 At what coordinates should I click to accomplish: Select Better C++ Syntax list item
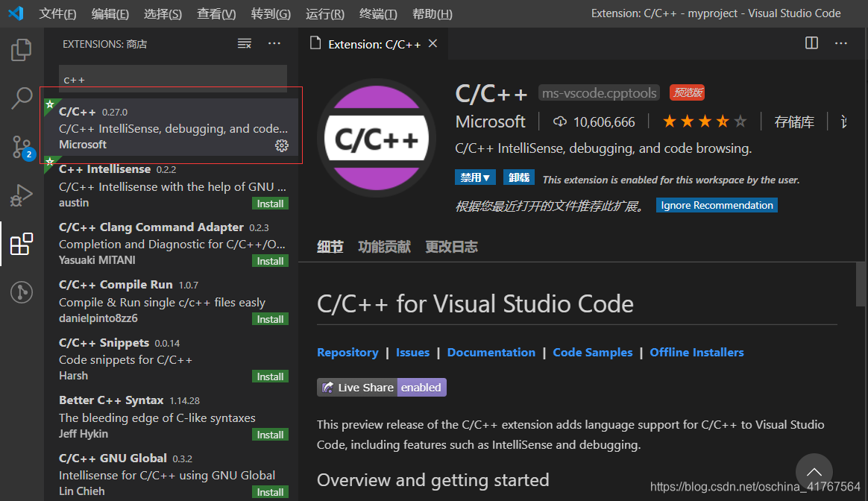pos(172,416)
